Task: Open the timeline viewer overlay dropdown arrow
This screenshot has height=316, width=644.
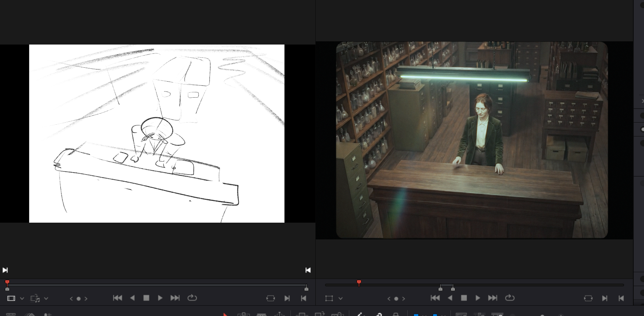Action: (340, 299)
